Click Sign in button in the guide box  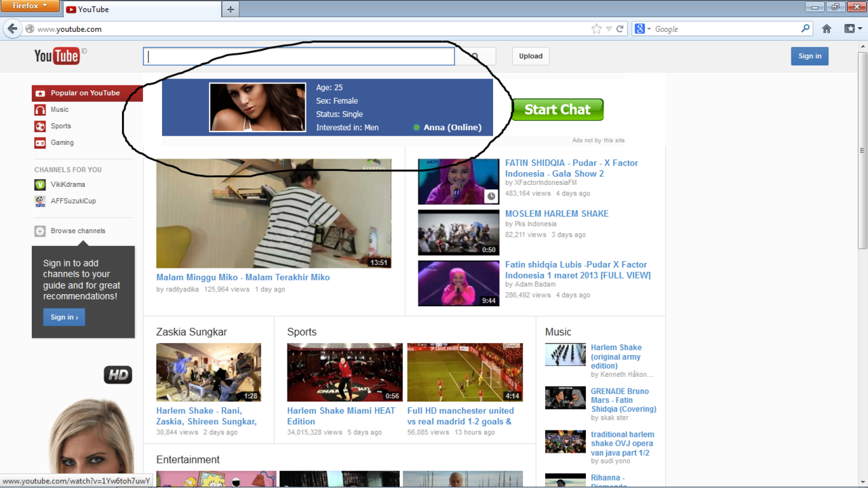point(64,317)
